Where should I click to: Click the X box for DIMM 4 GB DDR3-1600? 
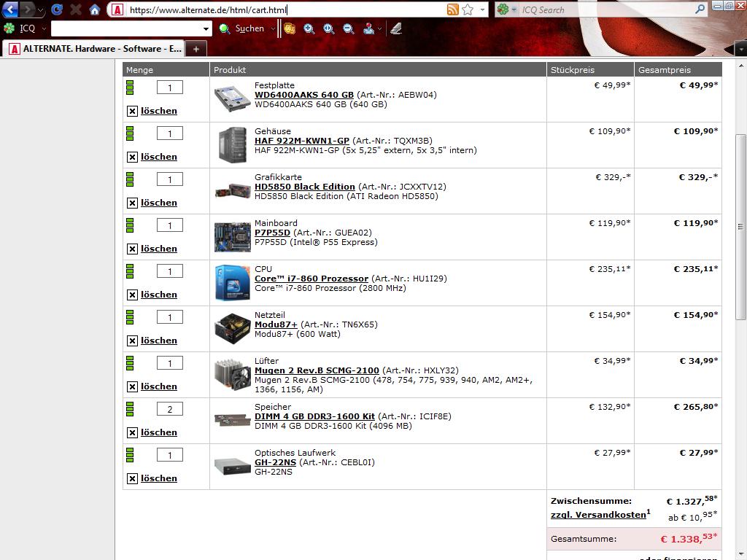click(x=133, y=433)
